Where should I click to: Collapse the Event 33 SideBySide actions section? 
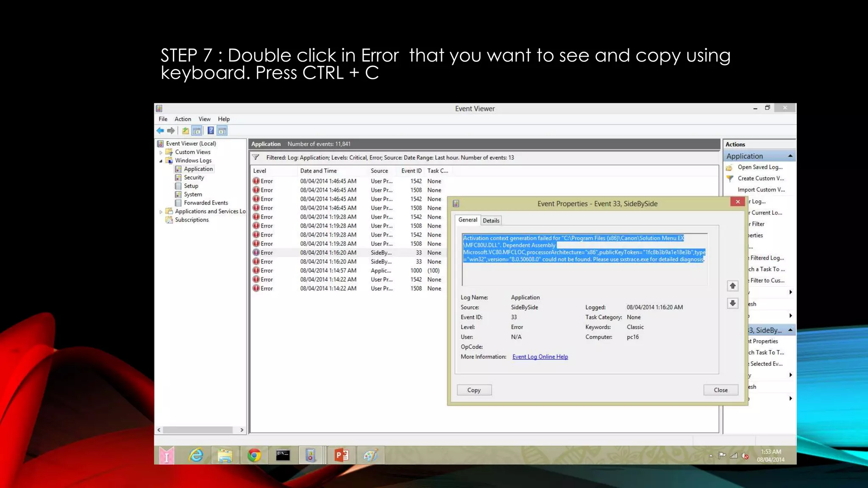790,330
